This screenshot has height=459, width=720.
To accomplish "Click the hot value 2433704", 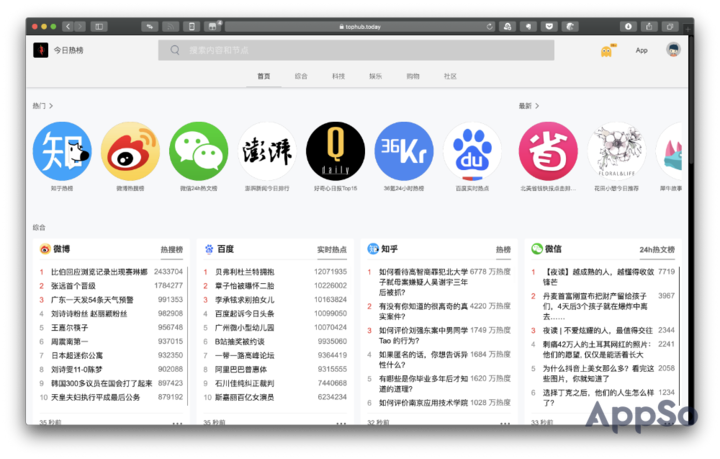I will point(168,272).
